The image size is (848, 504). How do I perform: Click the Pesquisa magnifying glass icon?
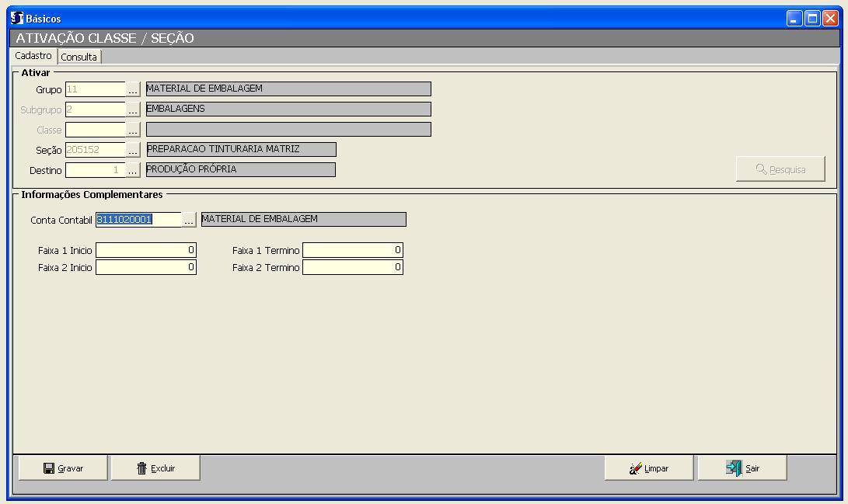point(761,169)
